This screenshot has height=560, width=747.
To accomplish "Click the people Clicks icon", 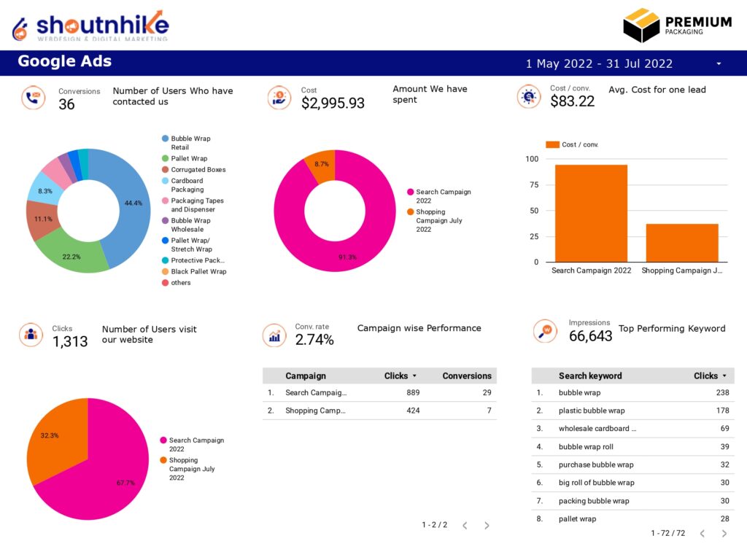I will tap(31, 334).
